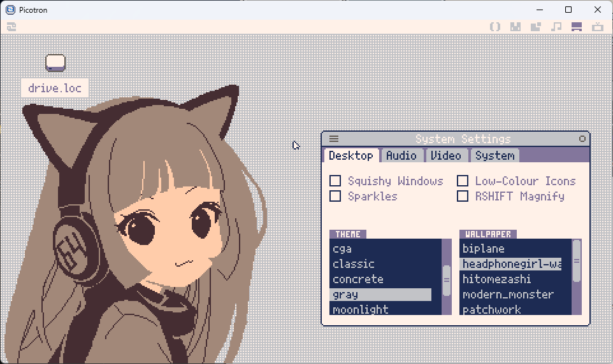Viewport: 613px width, 364px height.
Task: Minimize the Picotron window
Action: pyautogui.click(x=540, y=10)
